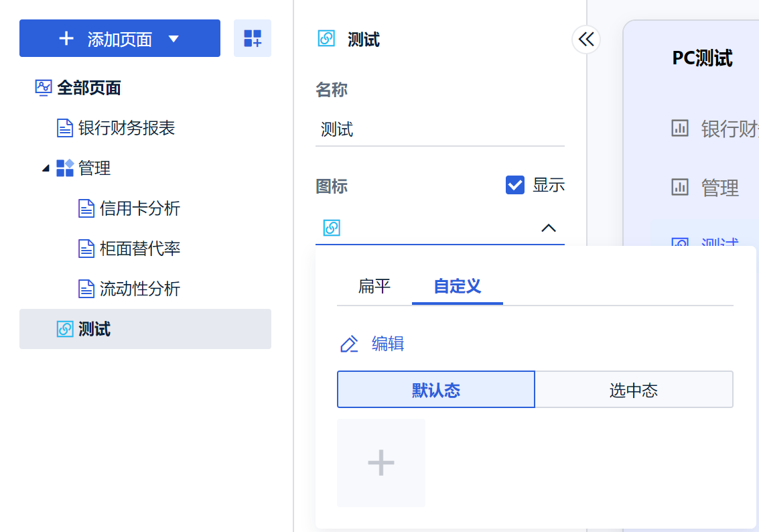This screenshot has width=759, height=532.
Task: Switch to the 扁平 icon tab
Action: pos(374,287)
